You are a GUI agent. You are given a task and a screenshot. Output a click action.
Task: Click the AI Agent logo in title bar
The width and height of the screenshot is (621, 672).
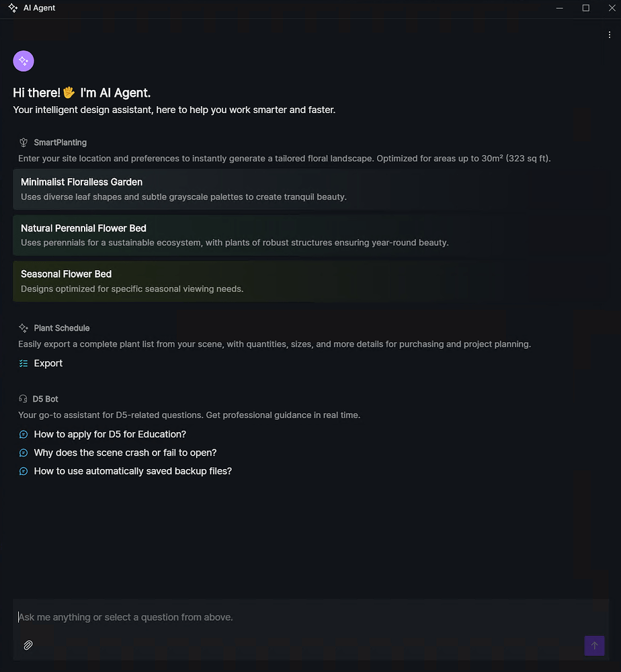tap(11, 7)
